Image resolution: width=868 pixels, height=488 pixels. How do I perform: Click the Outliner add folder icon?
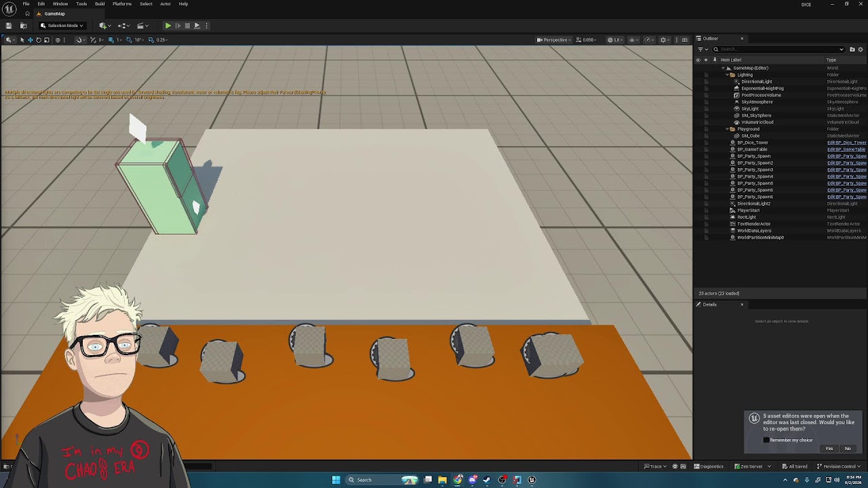click(852, 49)
